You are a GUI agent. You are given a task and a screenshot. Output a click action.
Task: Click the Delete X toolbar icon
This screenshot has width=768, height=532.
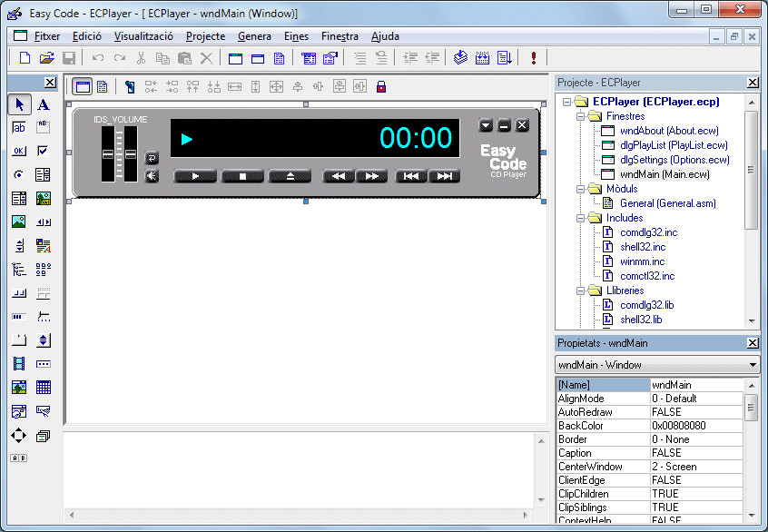[x=207, y=58]
